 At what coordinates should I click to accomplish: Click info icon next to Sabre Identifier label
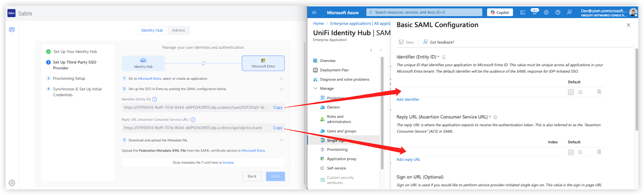pyautogui.click(x=155, y=99)
